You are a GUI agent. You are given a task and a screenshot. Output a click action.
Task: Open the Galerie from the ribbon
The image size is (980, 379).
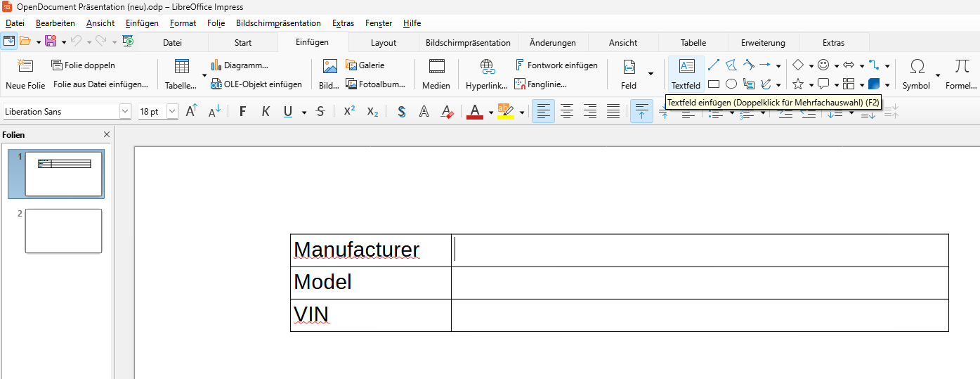[365, 65]
